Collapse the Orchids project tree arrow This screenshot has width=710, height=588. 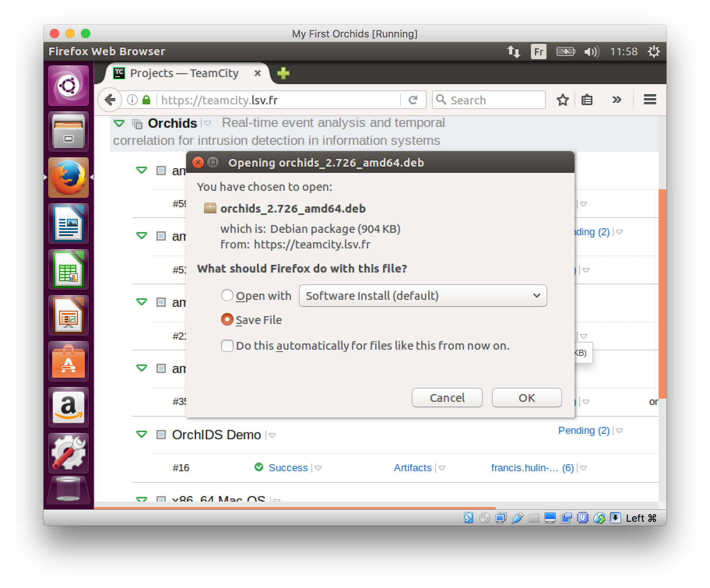119,123
